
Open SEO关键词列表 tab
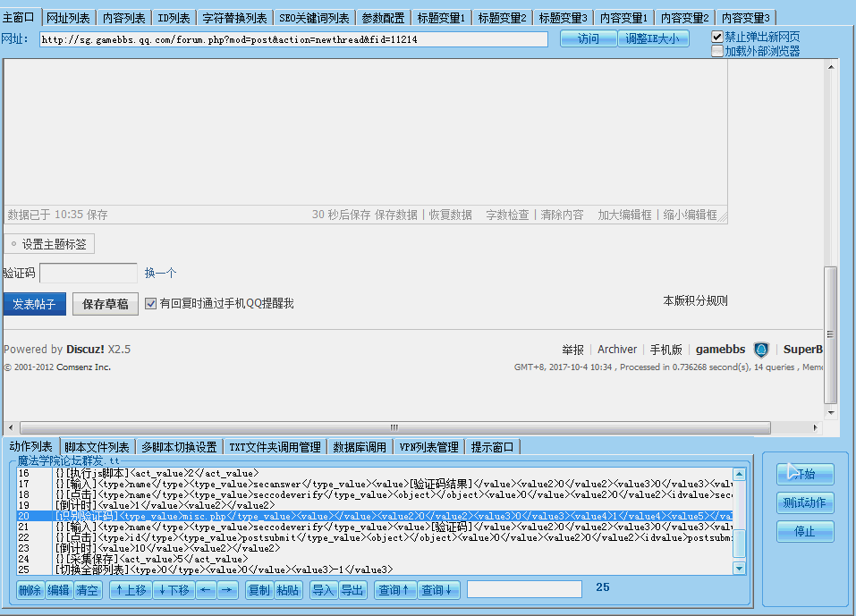tap(314, 18)
